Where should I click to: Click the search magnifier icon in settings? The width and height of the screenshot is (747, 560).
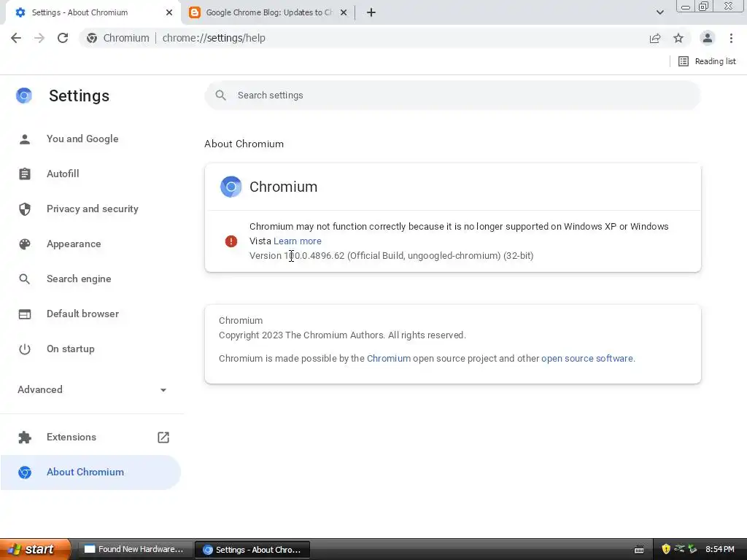coord(220,96)
